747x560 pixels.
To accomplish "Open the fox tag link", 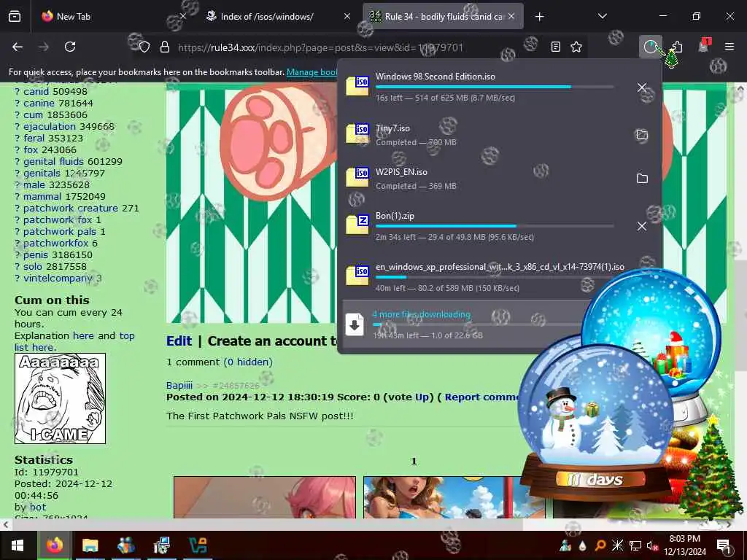I will (31, 150).
